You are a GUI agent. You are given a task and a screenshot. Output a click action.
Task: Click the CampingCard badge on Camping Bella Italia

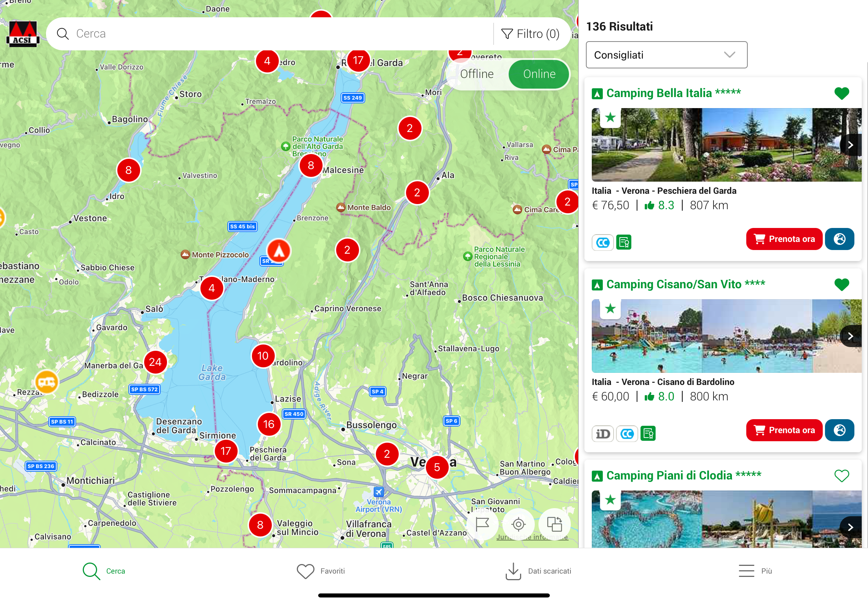[602, 242]
